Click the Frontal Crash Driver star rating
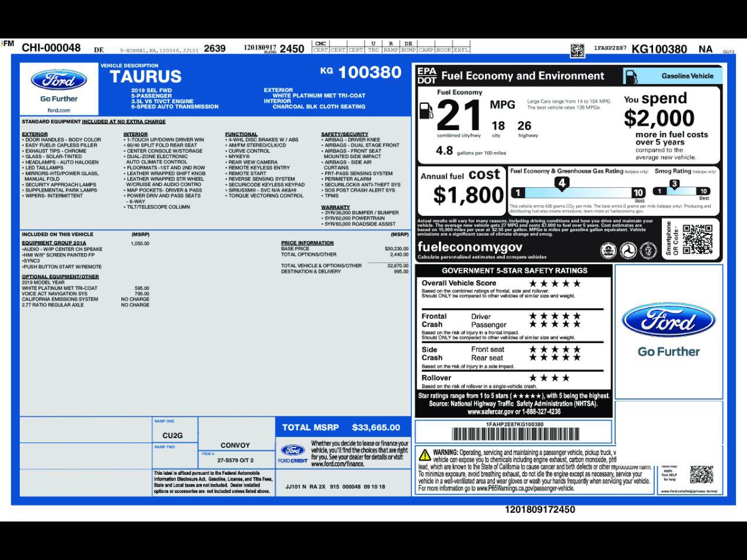747x560 pixels. coord(554,316)
